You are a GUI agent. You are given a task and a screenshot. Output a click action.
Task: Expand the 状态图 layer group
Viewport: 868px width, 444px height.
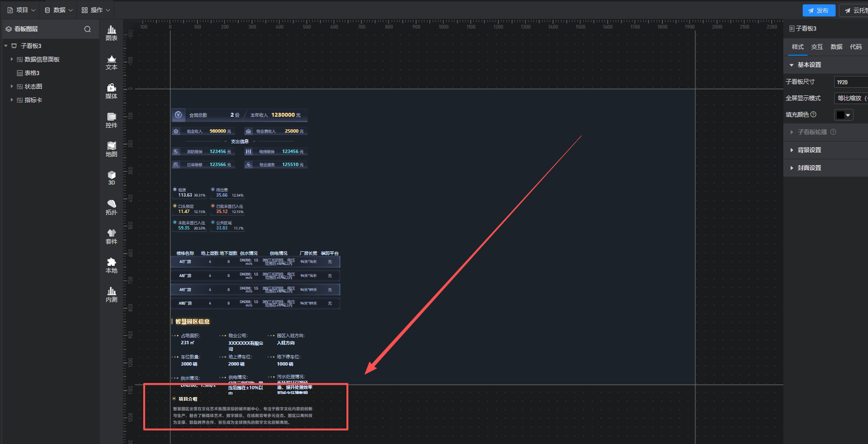point(12,86)
